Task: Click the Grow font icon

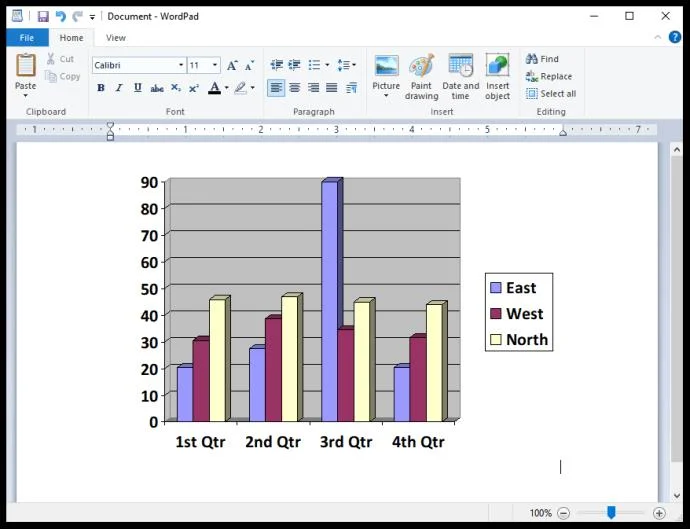Action: point(232,66)
